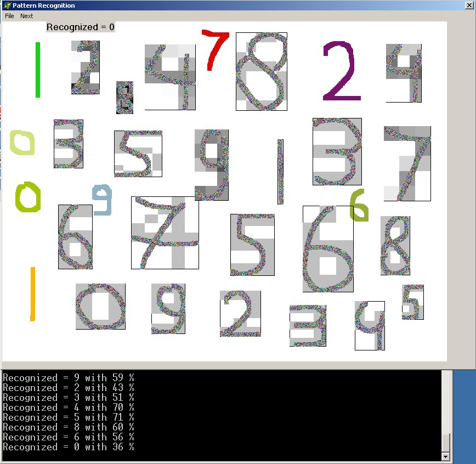This screenshot has height=464, width=476.
Task: Open the File menu
Action: [x=9, y=16]
